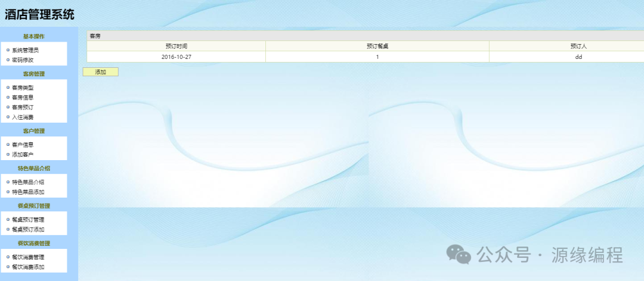
Task: Select the 2016-10-27 date cell
Action: (176, 57)
